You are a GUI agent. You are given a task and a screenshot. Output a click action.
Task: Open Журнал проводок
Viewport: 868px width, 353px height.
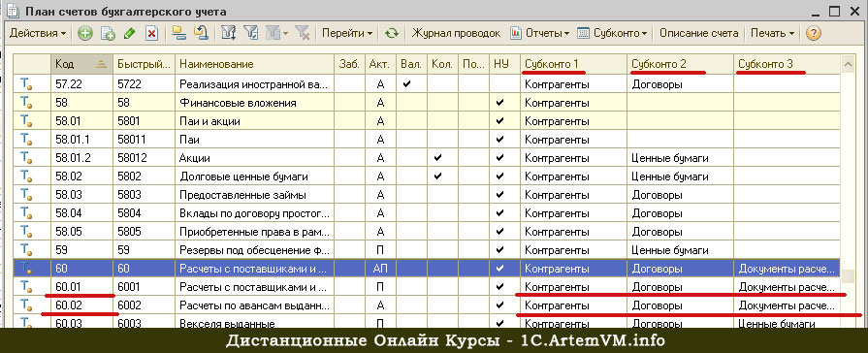[456, 33]
